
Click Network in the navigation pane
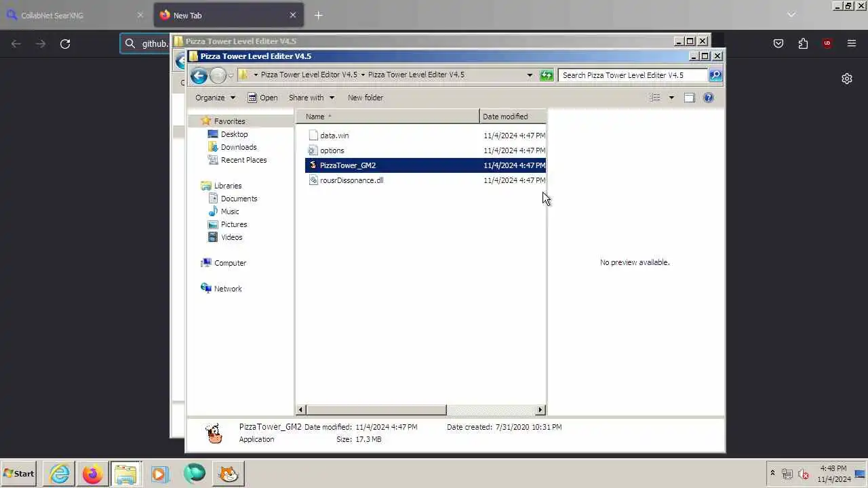click(228, 289)
